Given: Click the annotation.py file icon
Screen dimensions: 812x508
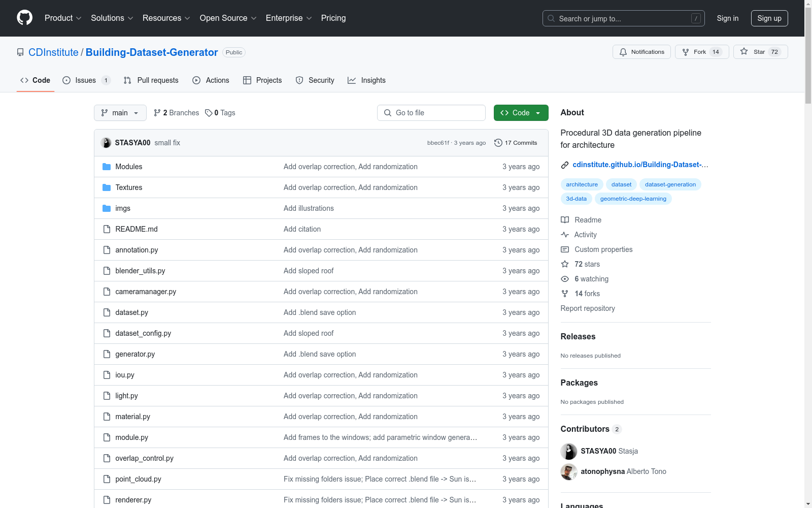Looking at the screenshot, I should click(107, 250).
